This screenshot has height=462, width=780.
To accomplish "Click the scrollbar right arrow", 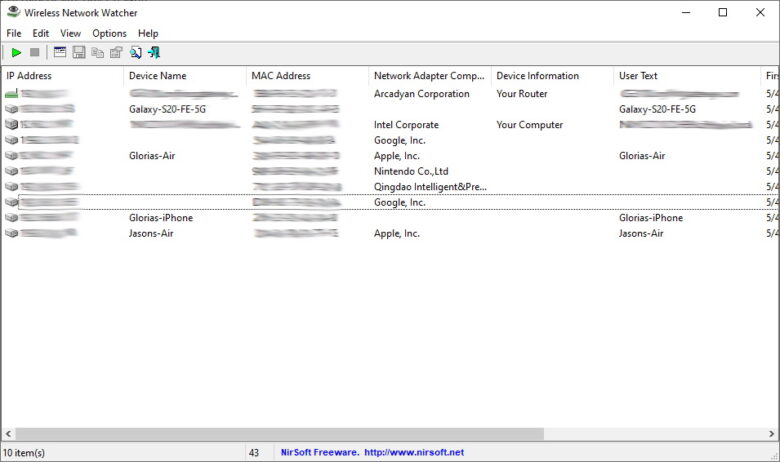I will 772,434.
